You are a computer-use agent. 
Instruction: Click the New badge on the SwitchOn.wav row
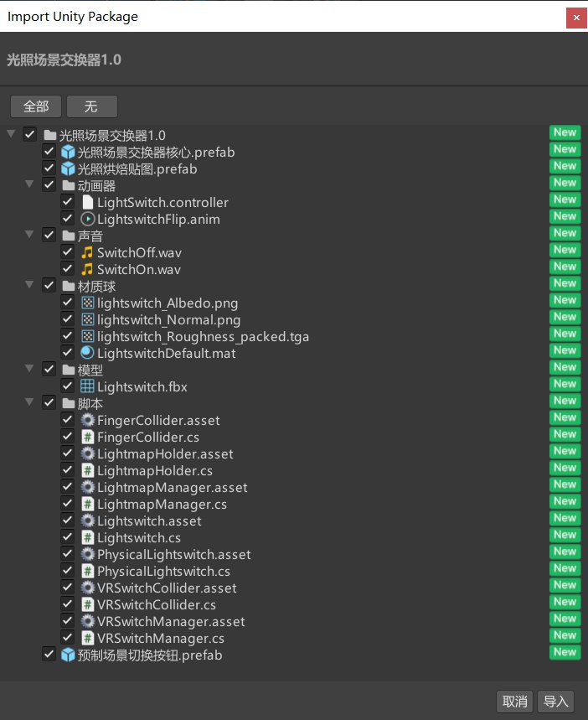click(565, 267)
